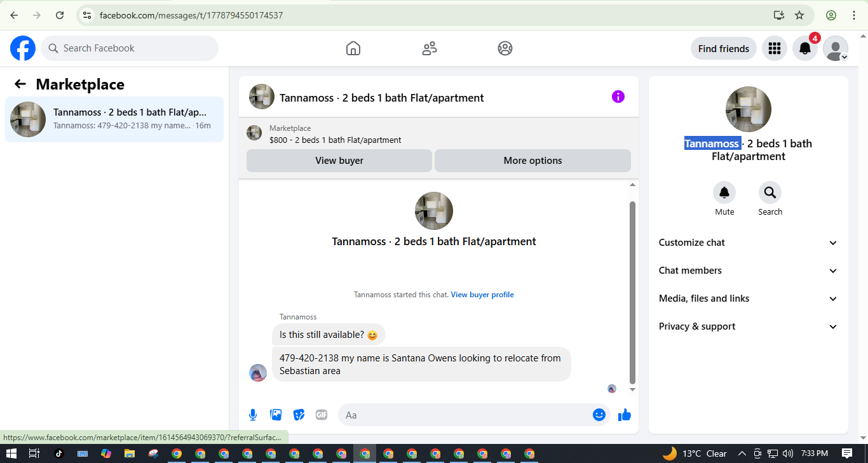Click the message with phone number 479-420-2138
Viewport: 868px width, 463px height.
[x=421, y=365]
